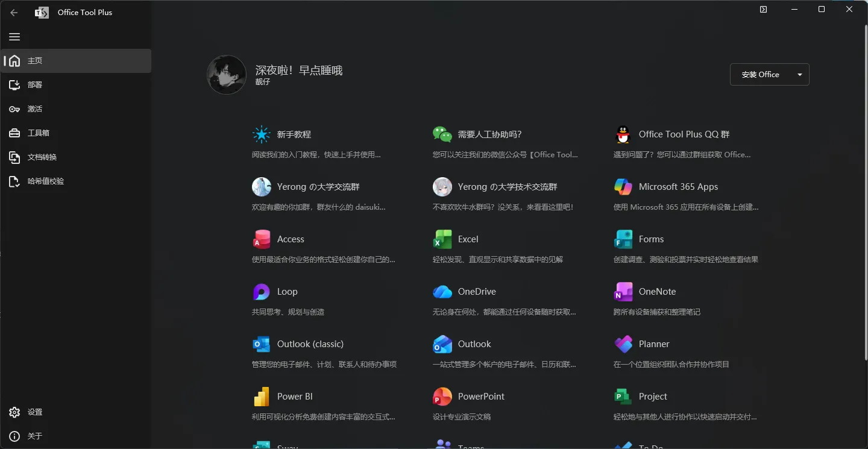868x449 pixels.
Task: Open the 工具箱 toolbox
Action: 76,133
